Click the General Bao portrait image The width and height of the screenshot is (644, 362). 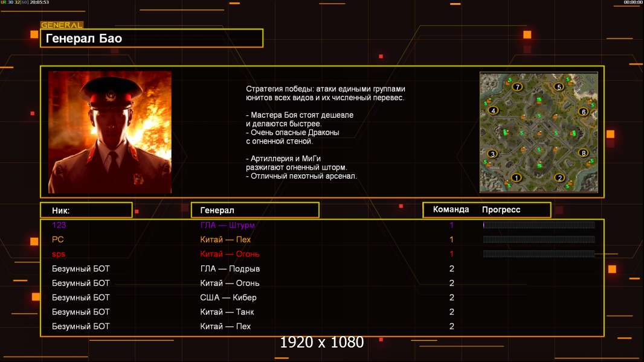110,132
